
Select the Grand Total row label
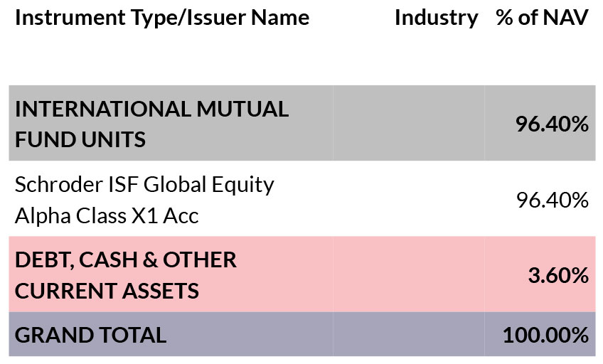91,335
